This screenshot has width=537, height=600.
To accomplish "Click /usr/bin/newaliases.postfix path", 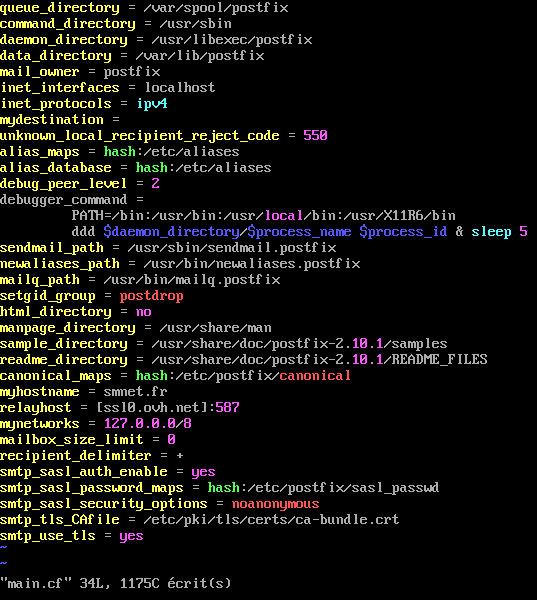I will (252, 264).
